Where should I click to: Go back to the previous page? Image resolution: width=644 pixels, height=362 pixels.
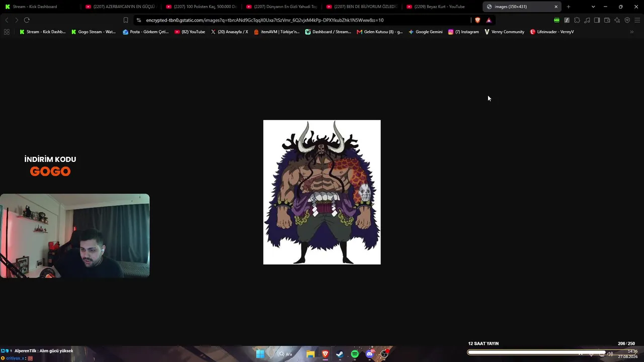(7, 20)
